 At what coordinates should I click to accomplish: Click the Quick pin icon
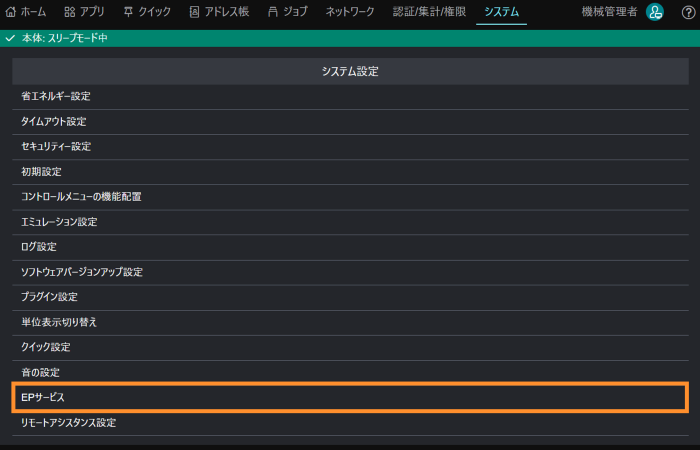[x=129, y=12]
